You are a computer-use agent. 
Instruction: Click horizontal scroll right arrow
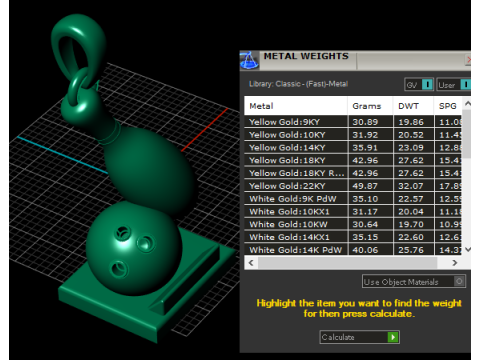point(455,263)
